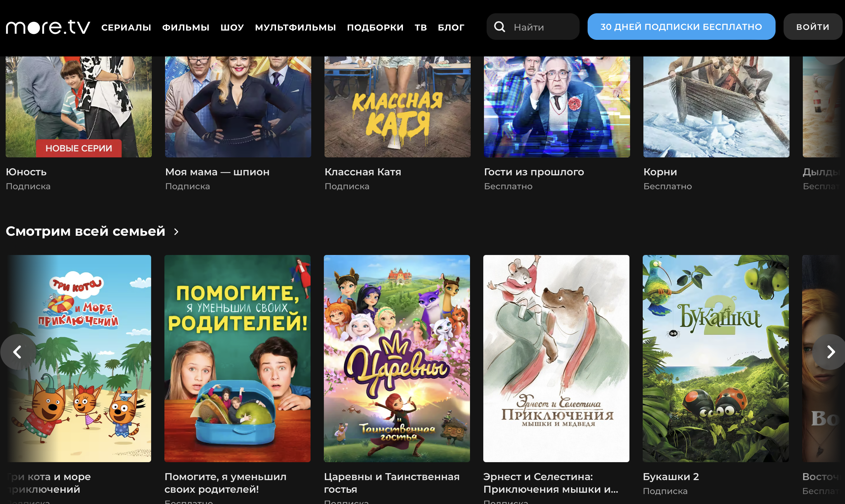The width and height of the screenshot is (845, 504).
Task: Click the Букашки 2 title text
Action: pyautogui.click(x=671, y=476)
